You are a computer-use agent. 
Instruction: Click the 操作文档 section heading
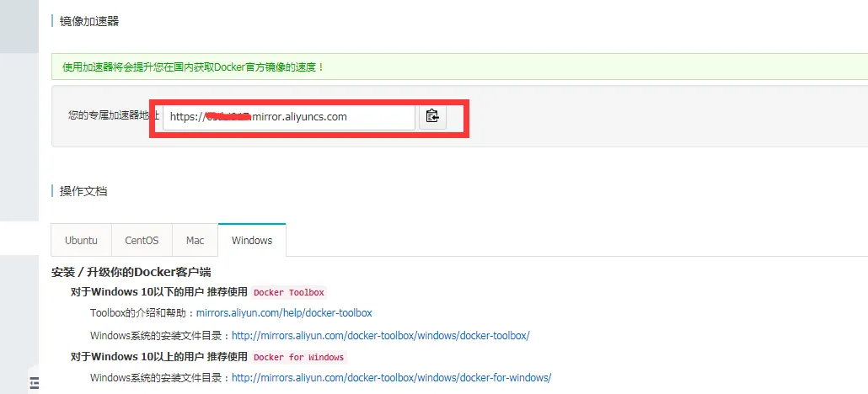(83, 191)
